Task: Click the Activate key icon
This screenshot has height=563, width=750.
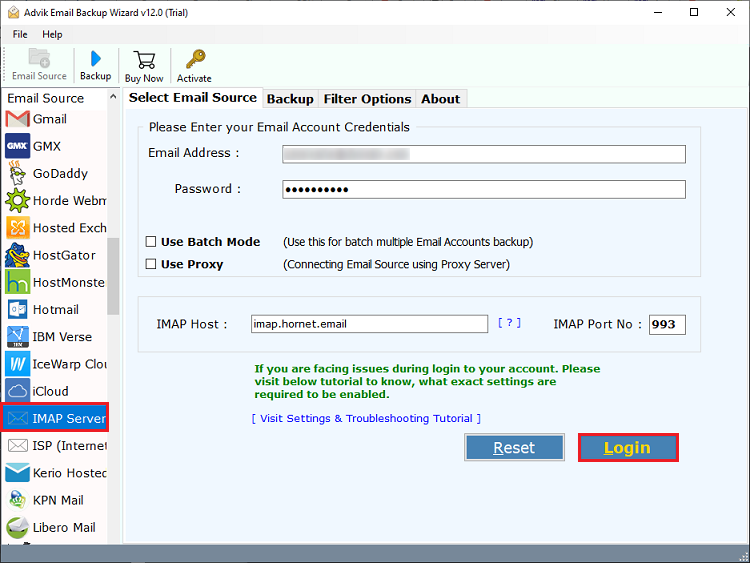Action: click(x=195, y=59)
